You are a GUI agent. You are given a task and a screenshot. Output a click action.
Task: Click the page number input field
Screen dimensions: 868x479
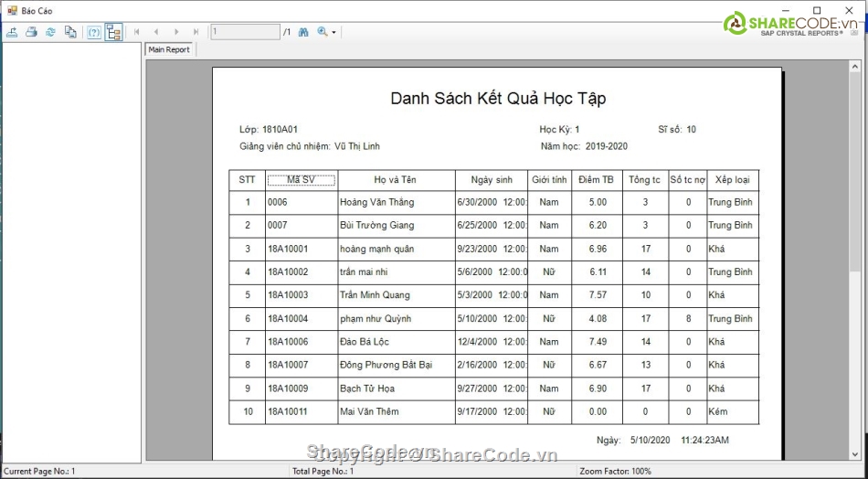tap(244, 32)
